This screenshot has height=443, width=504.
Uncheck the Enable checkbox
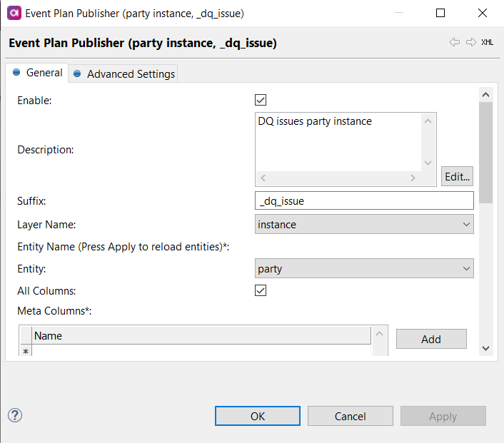click(x=261, y=100)
